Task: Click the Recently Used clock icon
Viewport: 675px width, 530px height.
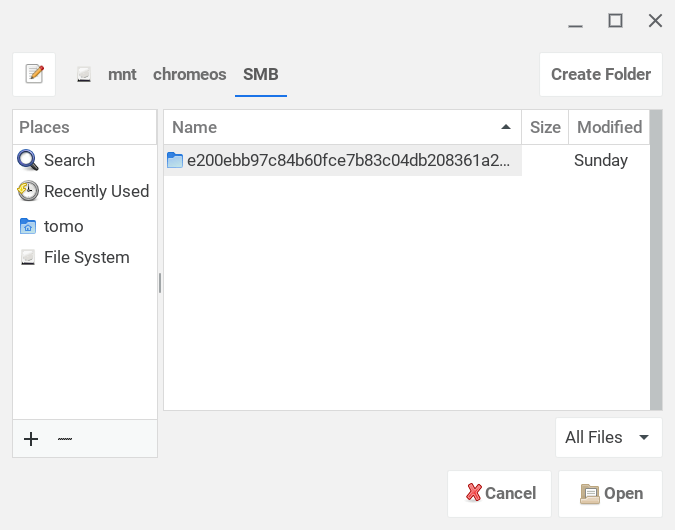Action: 28,191
